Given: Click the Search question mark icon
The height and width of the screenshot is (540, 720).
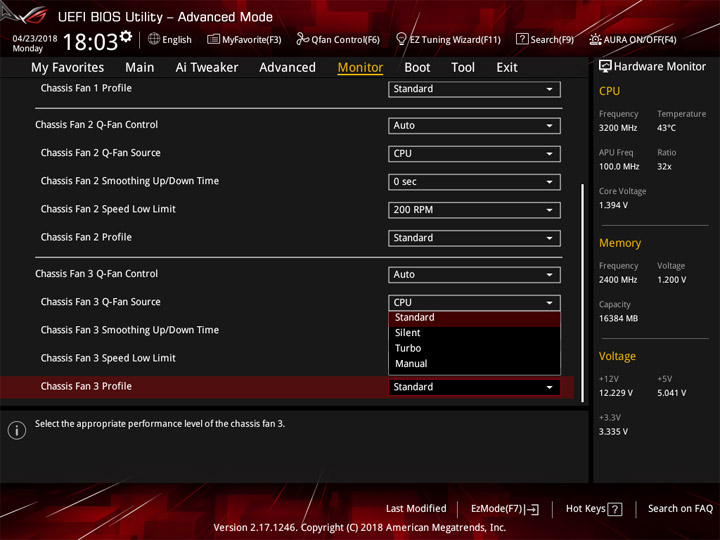Looking at the screenshot, I should tap(522, 39).
